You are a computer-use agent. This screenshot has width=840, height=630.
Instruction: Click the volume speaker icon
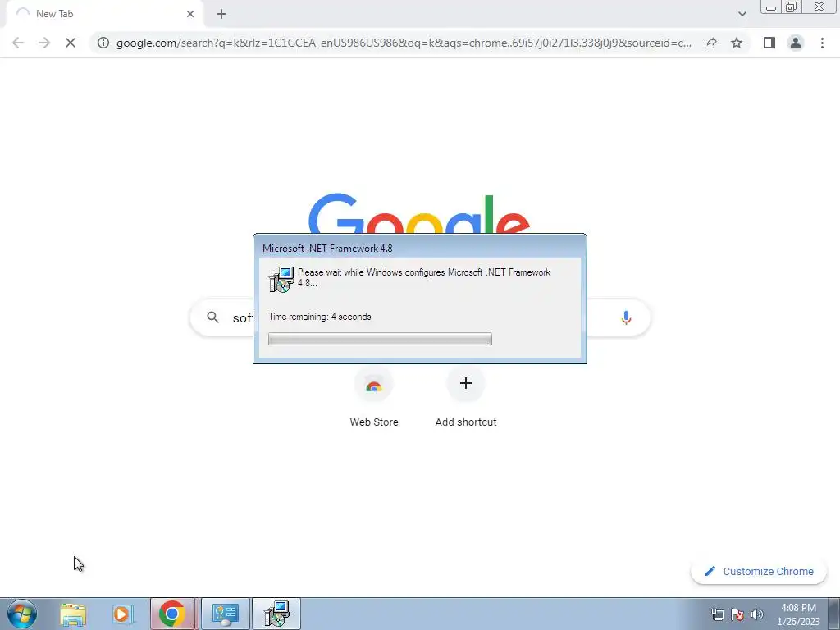(x=757, y=614)
